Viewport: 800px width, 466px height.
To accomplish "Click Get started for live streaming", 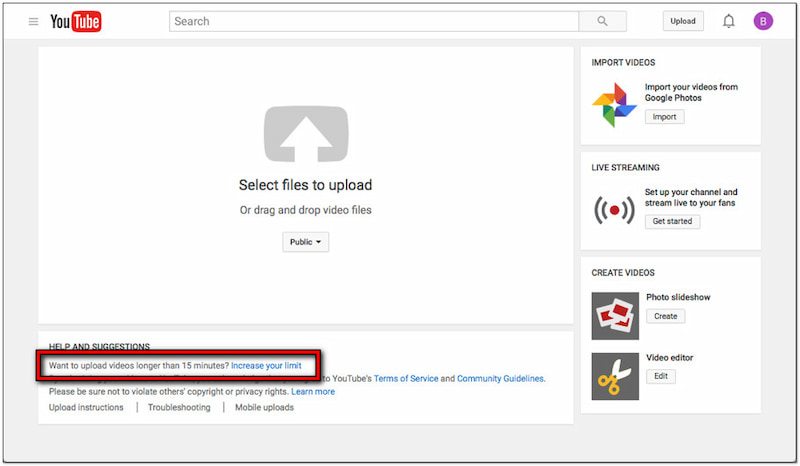I will tap(672, 221).
